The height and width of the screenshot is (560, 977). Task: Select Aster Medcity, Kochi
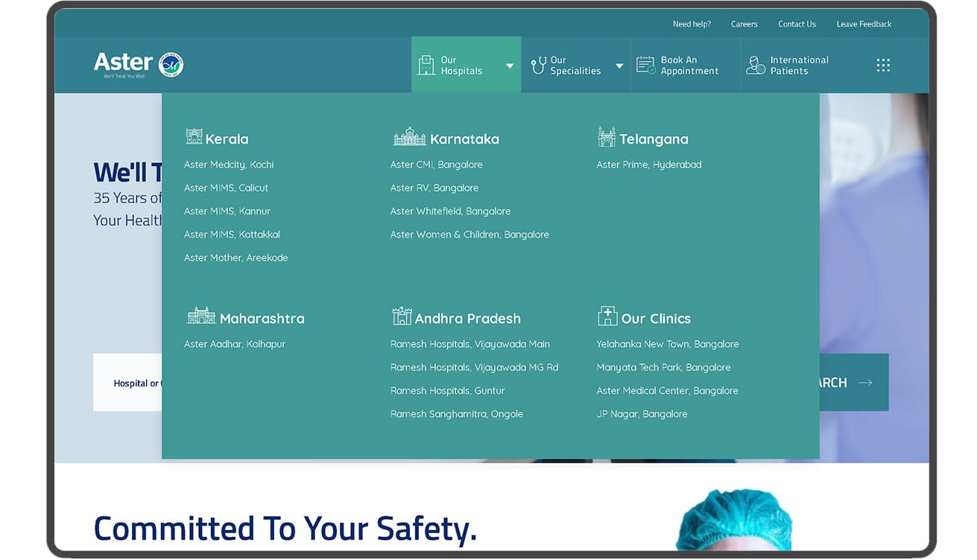[x=229, y=165]
